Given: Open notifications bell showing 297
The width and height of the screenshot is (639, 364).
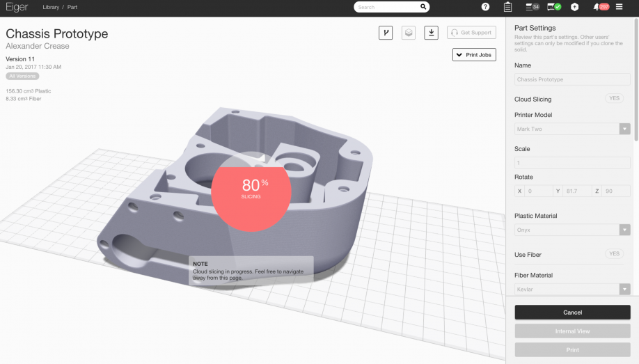Looking at the screenshot, I should [601, 7].
